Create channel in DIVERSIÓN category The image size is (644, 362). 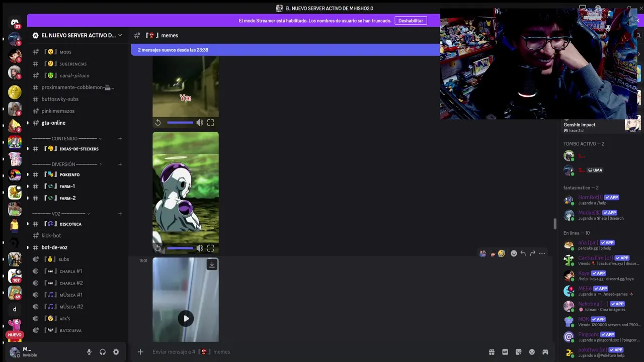pyautogui.click(x=120, y=164)
